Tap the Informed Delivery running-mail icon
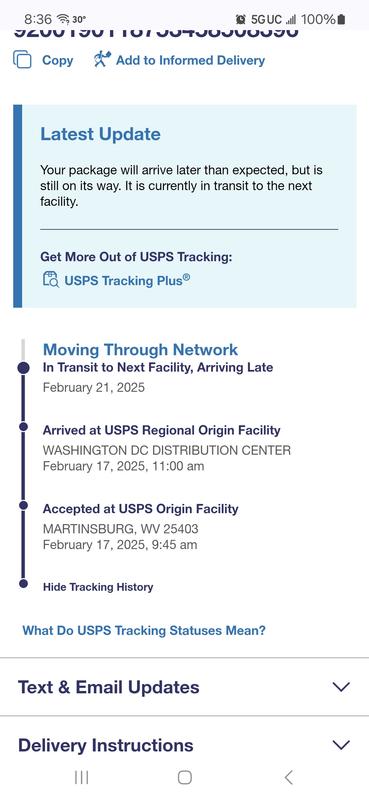 click(x=102, y=60)
